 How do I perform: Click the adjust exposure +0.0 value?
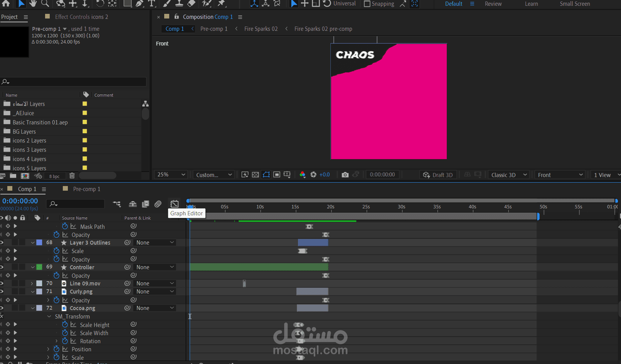tap(325, 175)
